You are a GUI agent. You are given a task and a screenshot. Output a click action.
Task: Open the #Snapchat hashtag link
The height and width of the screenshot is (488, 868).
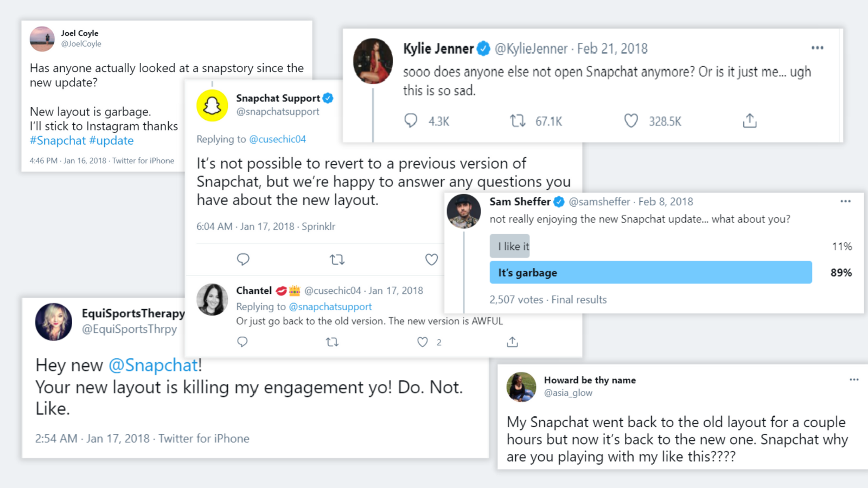58,140
